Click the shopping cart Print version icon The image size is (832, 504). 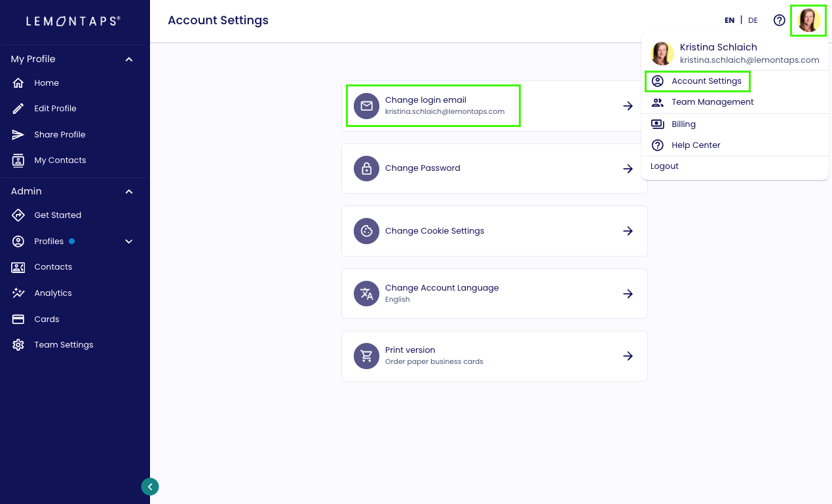point(367,356)
